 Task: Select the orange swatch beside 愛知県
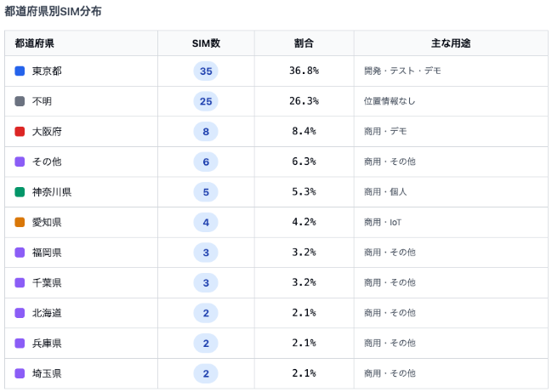tap(20, 223)
